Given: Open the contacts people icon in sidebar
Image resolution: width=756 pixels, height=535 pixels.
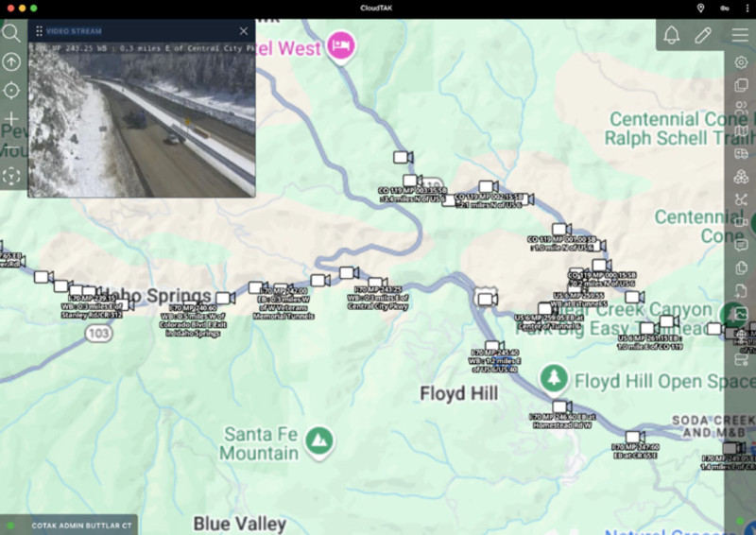Looking at the screenshot, I should [741, 108].
